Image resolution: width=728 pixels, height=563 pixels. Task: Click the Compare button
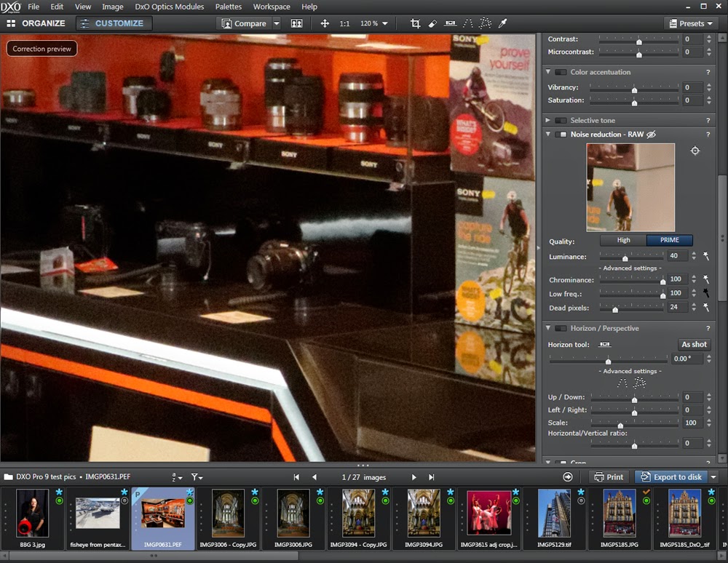coord(244,23)
